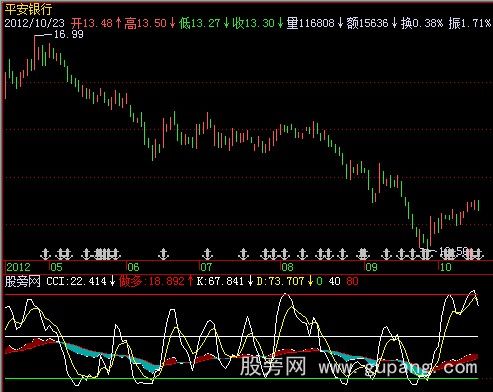Screen dimensions: 493x392
Task: Click the 股旁网 indicator name
Action: pyautogui.click(x=22, y=281)
